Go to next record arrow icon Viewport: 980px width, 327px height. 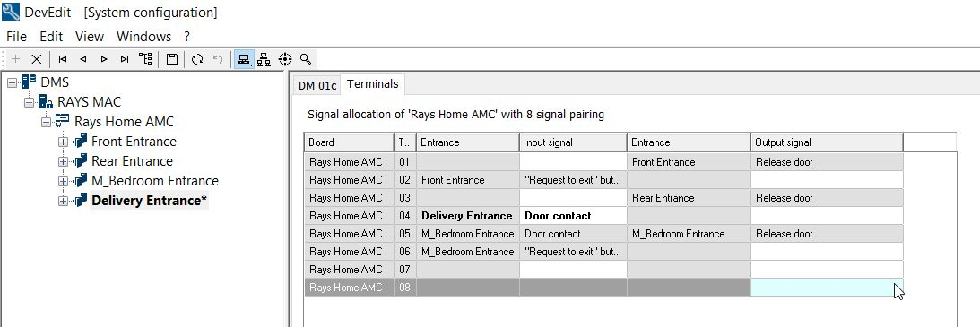[x=104, y=59]
